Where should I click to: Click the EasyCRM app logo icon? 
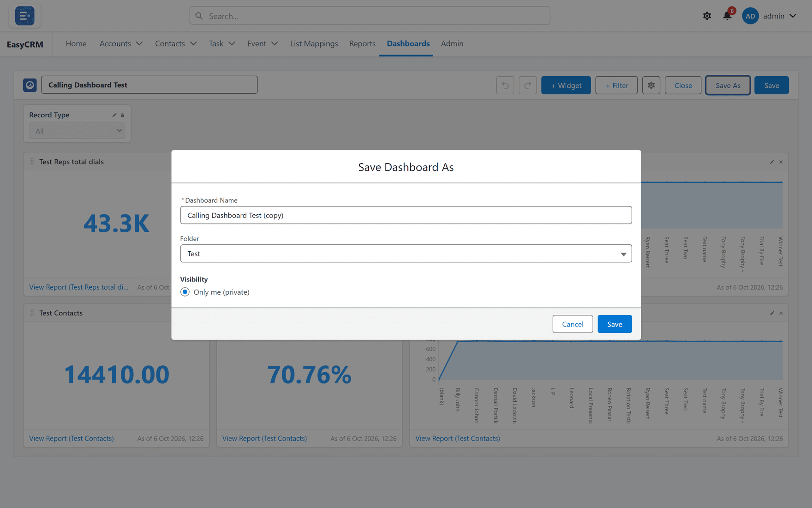(x=24, y=16)
